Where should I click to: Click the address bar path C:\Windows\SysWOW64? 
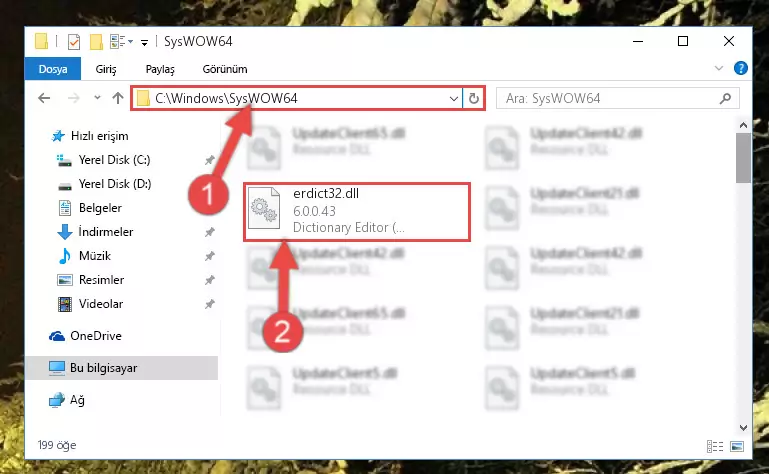[x=226, y=98]
